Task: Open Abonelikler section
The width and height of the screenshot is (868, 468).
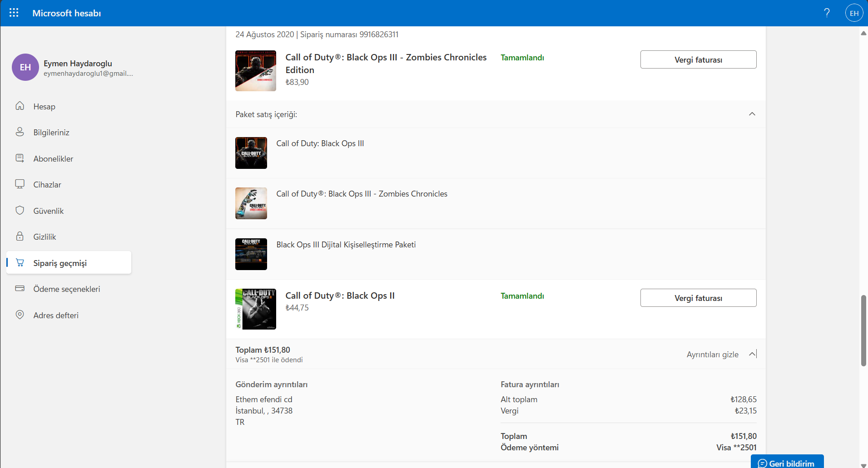Action: tap(69, 159)
